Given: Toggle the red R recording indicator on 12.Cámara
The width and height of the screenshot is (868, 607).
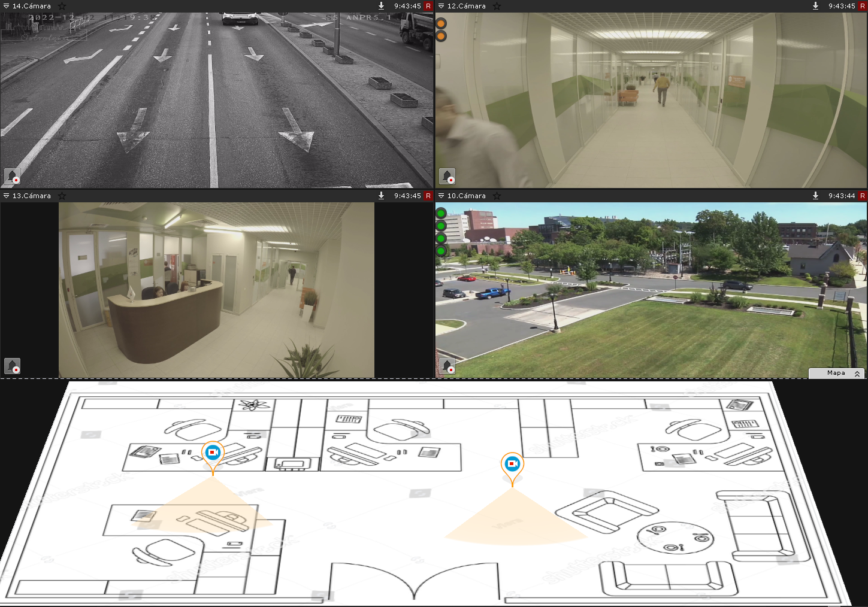Looking at the screenshot, I should [863, 6].
